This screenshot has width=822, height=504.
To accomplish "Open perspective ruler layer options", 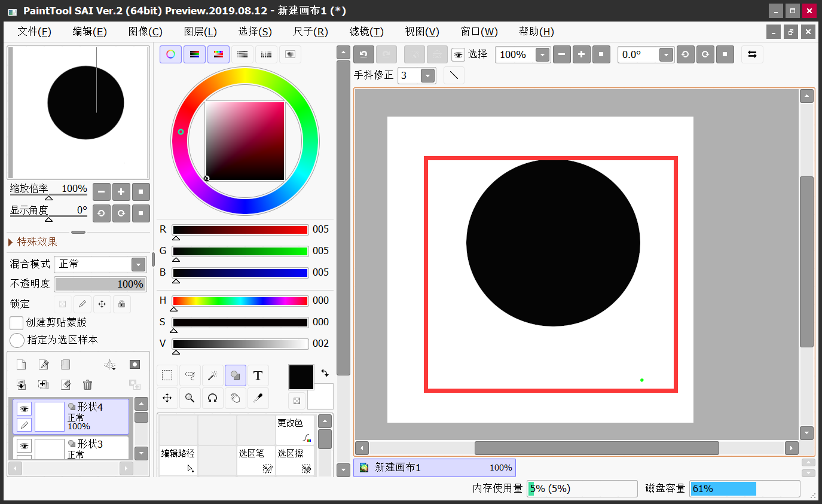I will pyautogui.click(x=110, y=365).
